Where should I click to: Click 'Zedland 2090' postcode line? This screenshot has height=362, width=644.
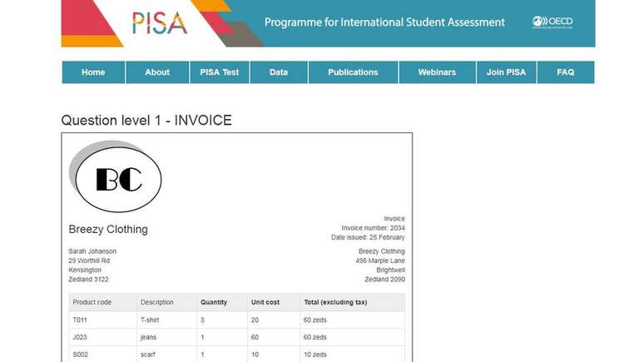tap(385, 280)
